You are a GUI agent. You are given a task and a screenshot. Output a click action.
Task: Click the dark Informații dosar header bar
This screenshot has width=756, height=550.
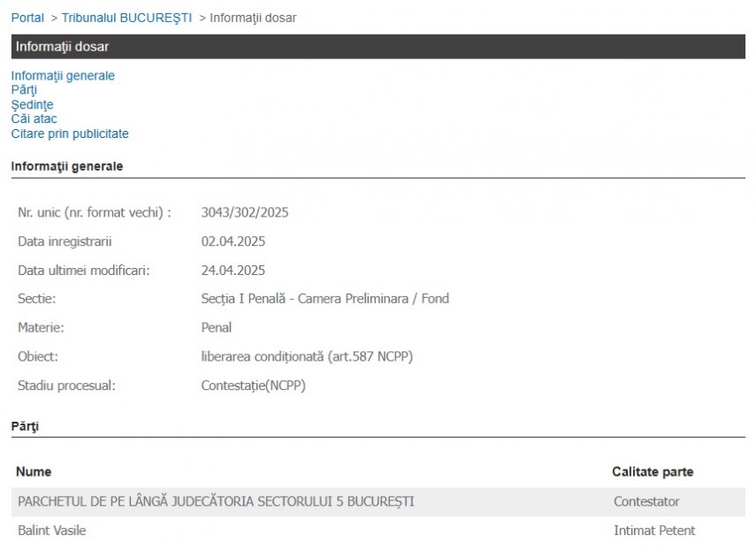(x=378, y=47)
